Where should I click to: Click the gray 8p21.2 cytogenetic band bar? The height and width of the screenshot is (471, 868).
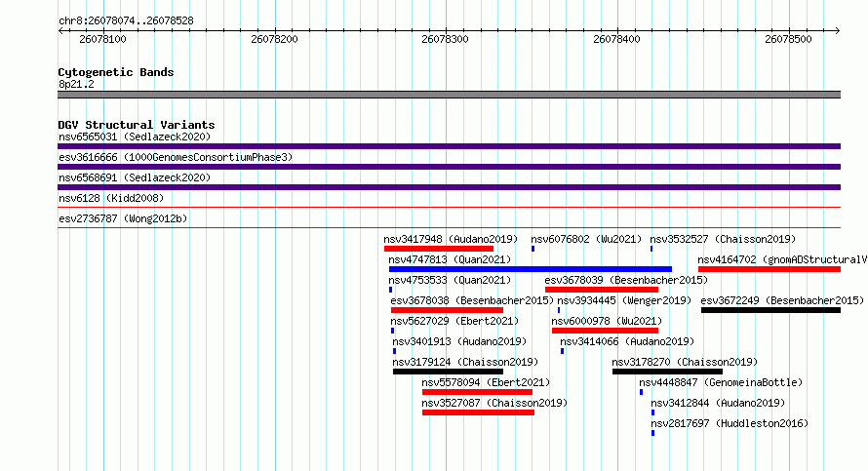click(x=449, y=95)
